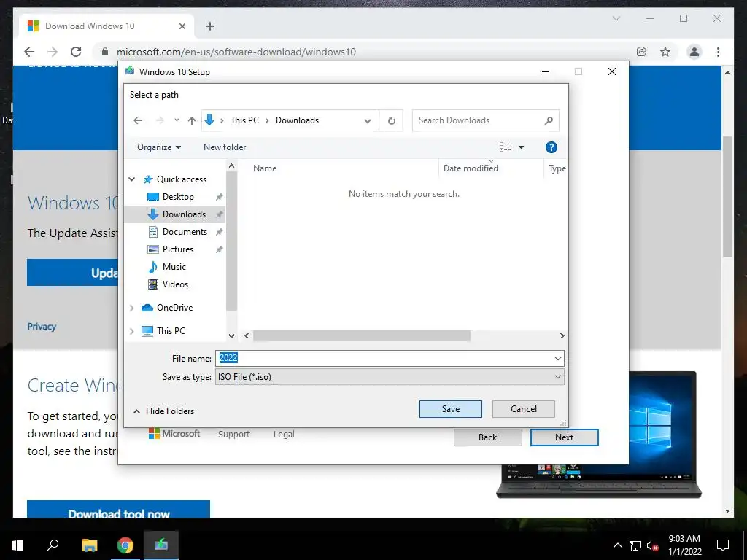747x560 pixels.
Task: Go back in the Select a path dialog
Action: click(138, 120)
